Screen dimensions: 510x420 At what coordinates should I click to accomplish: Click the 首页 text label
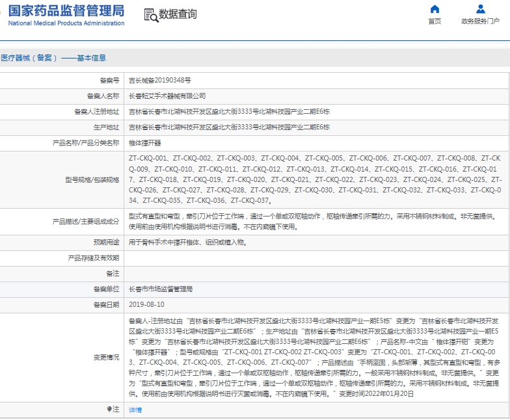point(435,21)
